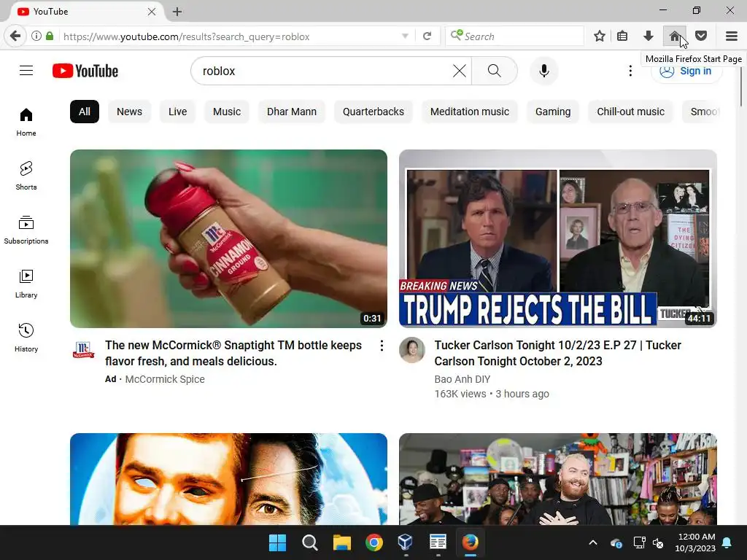Screen dimensions: 747x560
Task: Click the Firefox back arrow button
Action: coord(15,36)
